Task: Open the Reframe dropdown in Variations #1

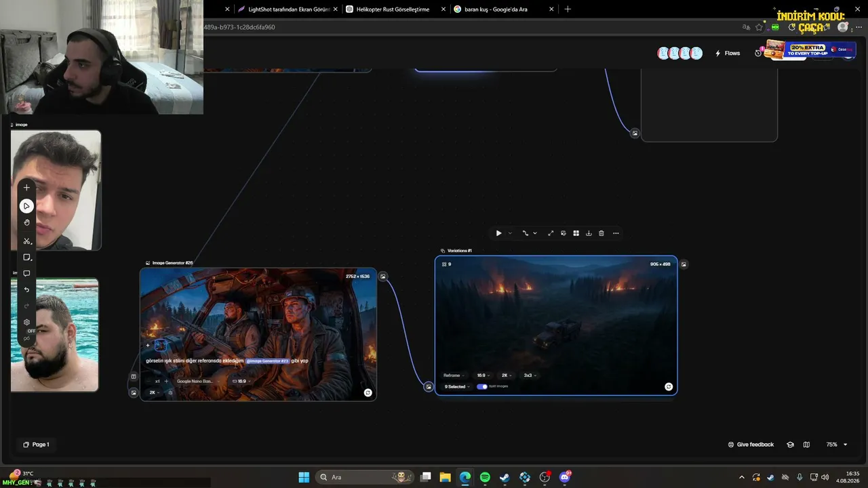Action: tap(454, 375)
